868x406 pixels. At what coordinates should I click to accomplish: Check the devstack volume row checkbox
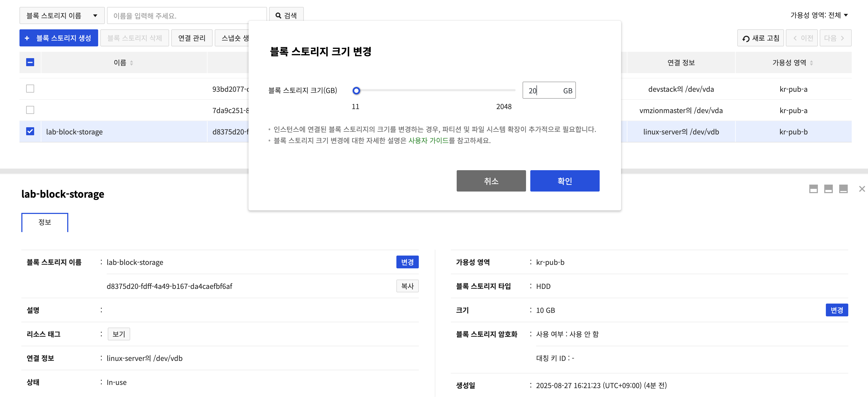[30, 89]
